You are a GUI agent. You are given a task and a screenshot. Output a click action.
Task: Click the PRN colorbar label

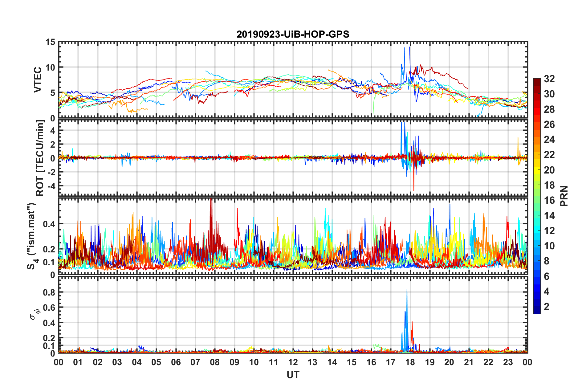pyautogui.click(x=564, y=196)
